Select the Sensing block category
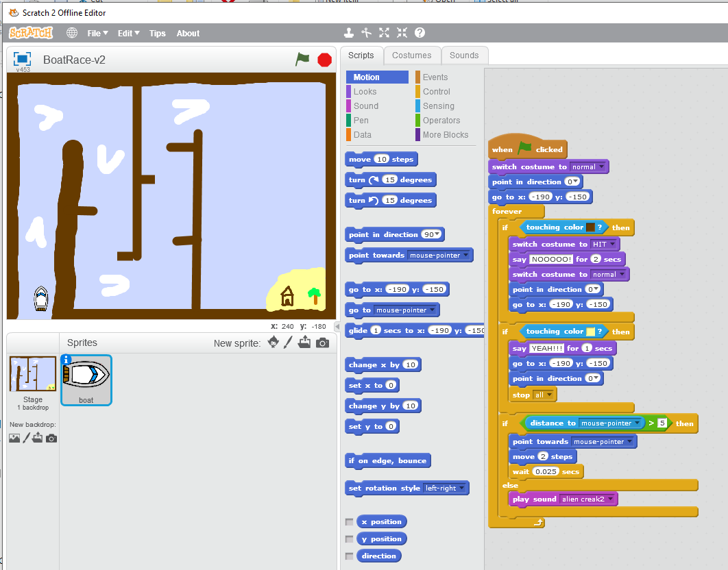The width and height of the screenshot is (728, 570). [x=438, y=106]
